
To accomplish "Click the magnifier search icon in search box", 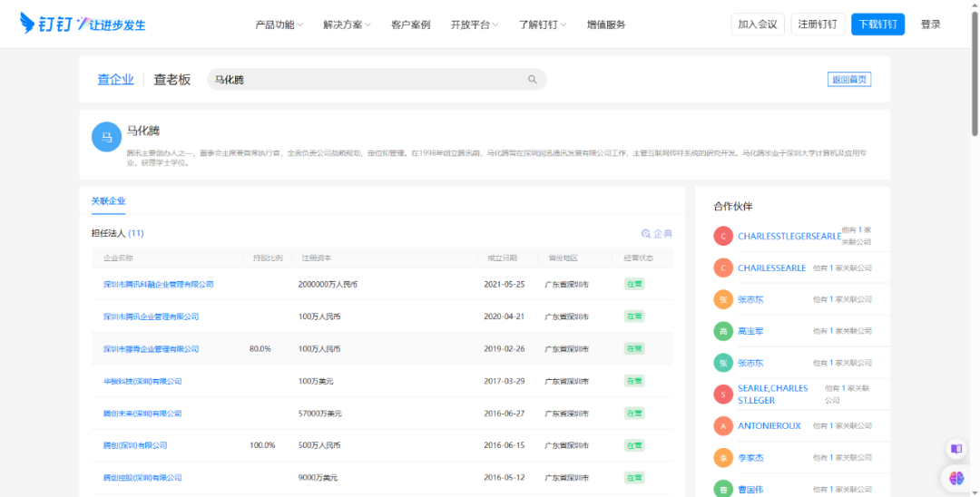I will point(533,79).
